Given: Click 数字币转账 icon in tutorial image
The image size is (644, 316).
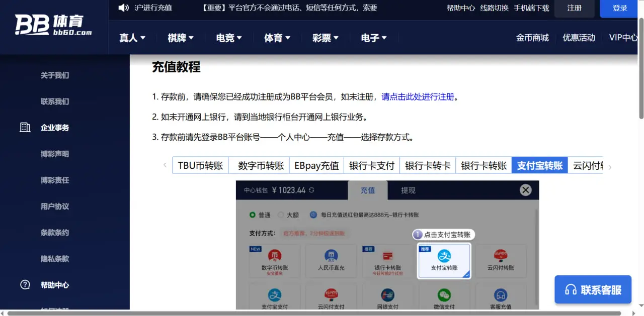Looking at the screenshot, I should point(275,255).
